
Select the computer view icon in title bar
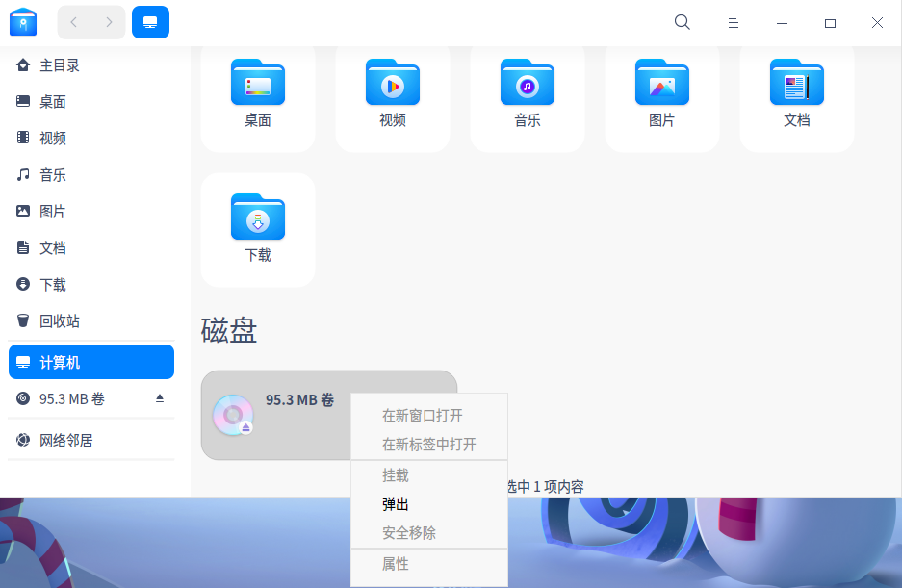pyautogui.click(x=150, y=21)
